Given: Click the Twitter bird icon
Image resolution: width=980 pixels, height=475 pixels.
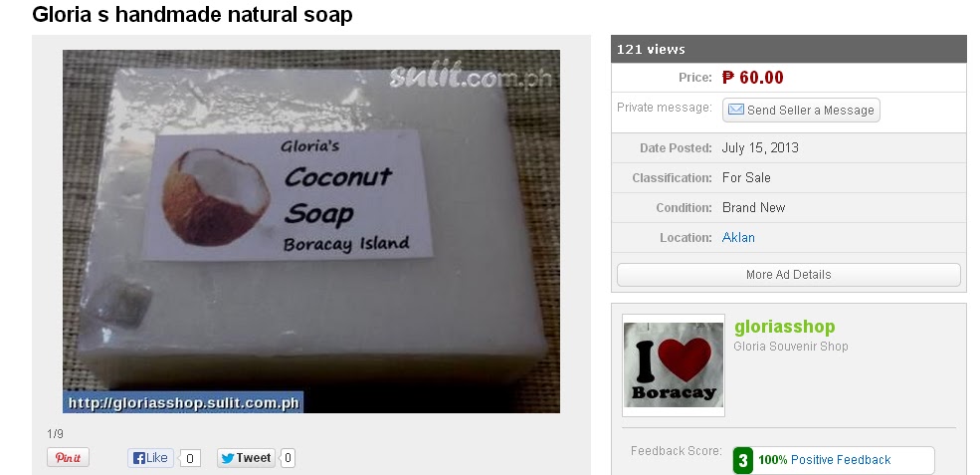Looking at the screenshot, I should click(x=228, y=458).
